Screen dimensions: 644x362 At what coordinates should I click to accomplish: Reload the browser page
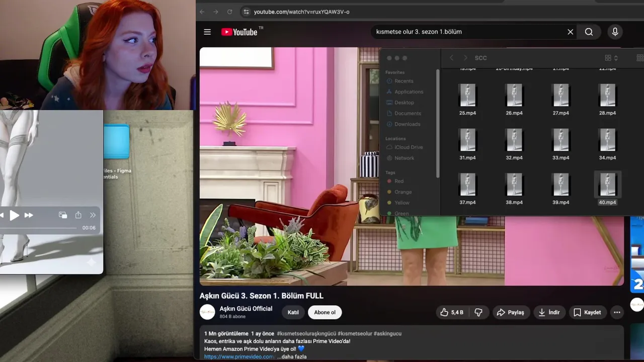click(230, 12)
